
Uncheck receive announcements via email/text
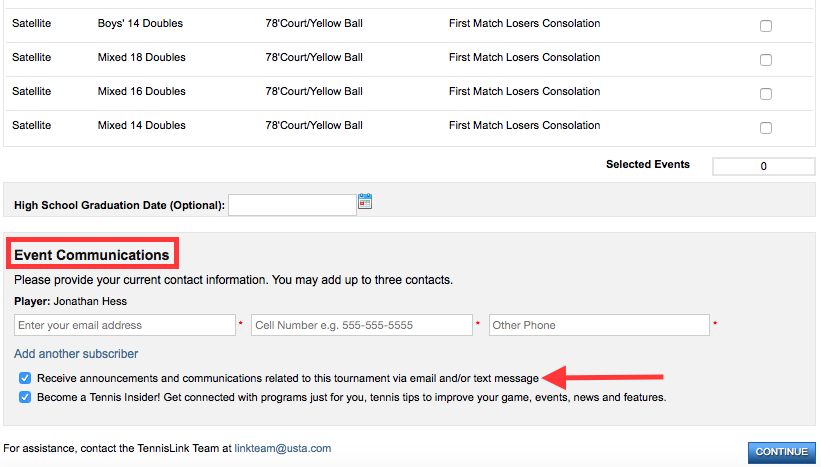25,378
